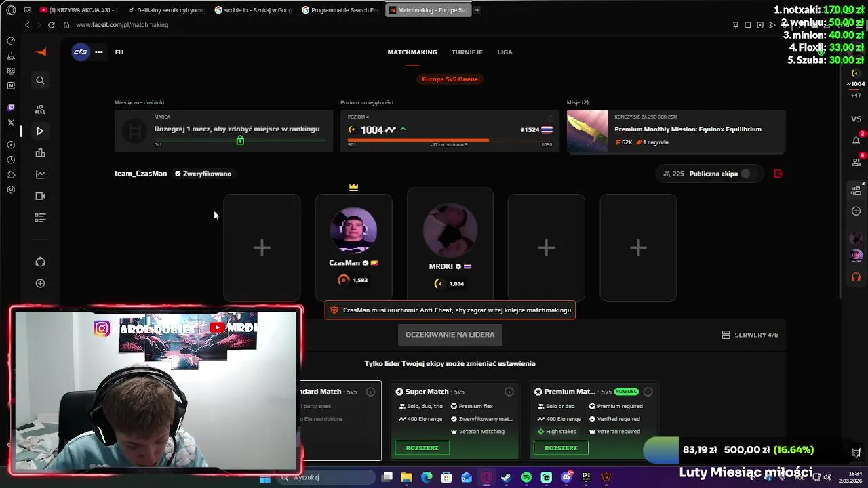Open the Serwery 4/6 server selector
This screenshot has width=868, height=488.
point(749,335)
